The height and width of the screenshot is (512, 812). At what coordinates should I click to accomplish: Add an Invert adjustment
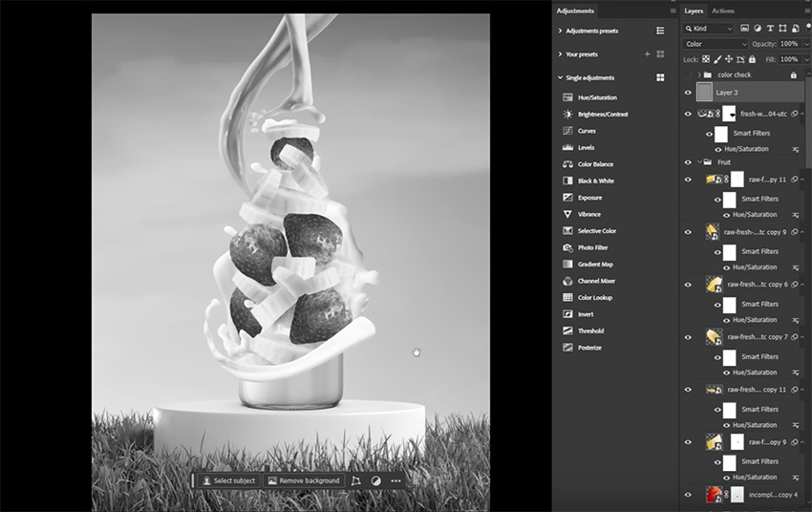coord(578,313)
